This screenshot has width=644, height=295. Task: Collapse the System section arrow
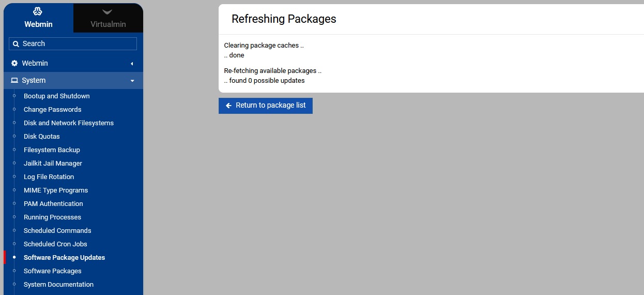[x=132, y=81]
